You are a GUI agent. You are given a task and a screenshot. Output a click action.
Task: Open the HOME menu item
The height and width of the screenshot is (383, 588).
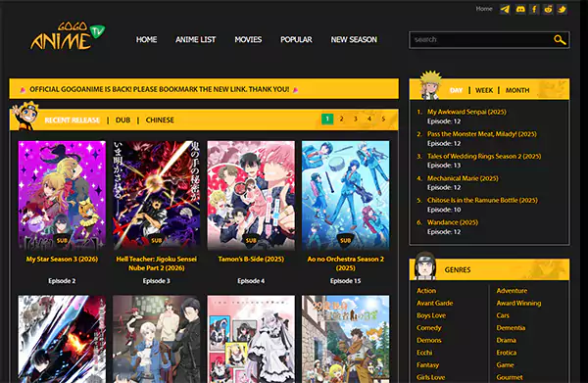146,39
